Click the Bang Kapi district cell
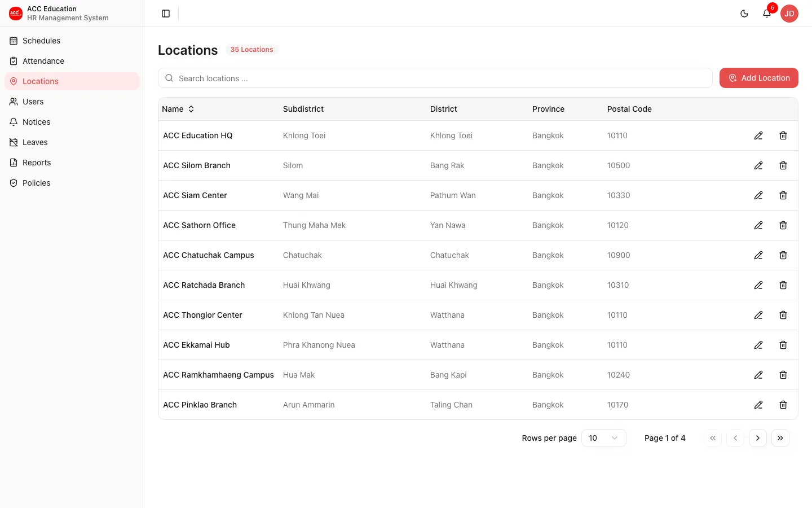Viewport: 812px width, 508px height. click(448, 375)
